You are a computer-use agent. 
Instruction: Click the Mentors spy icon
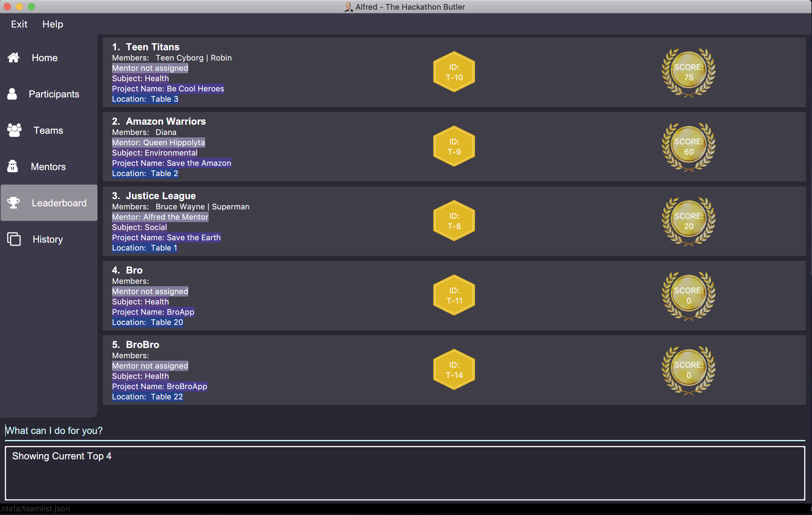pyautogui.click(x=12, y=166)
